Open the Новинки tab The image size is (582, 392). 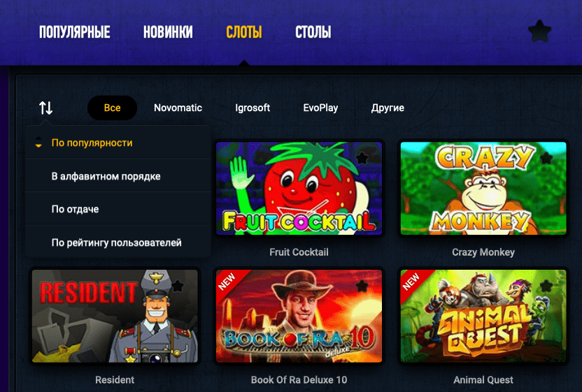tap(168, 32)
